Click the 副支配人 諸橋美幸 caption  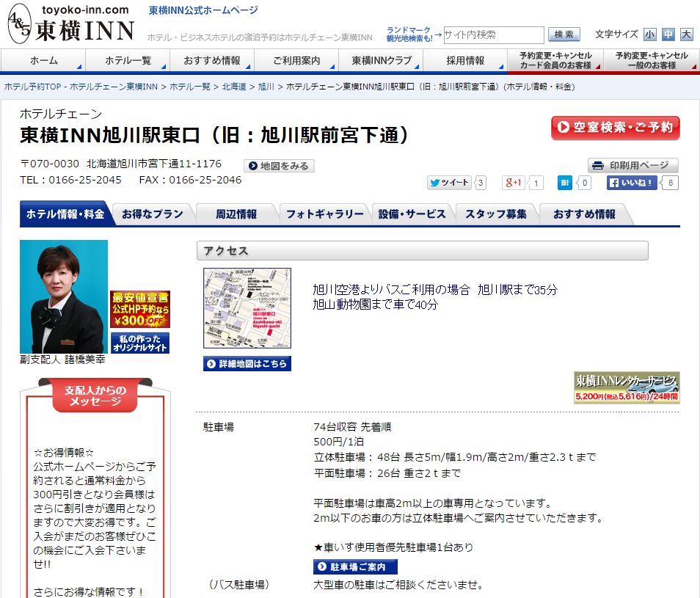[62, 360]
